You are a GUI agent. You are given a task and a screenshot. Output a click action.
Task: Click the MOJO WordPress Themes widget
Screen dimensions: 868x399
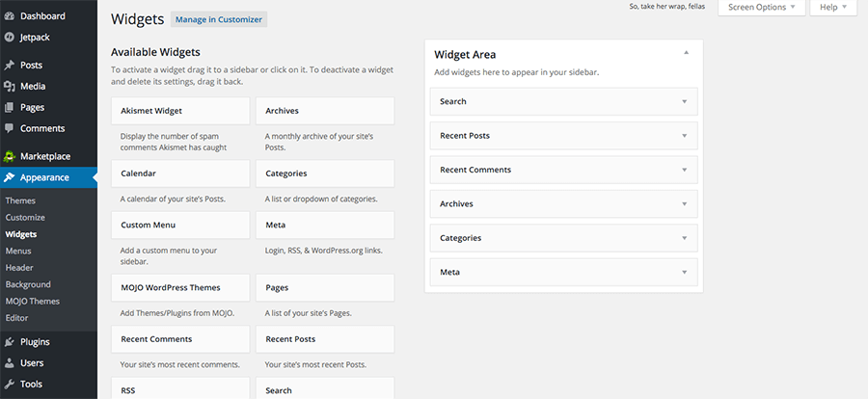pos(180,288)
